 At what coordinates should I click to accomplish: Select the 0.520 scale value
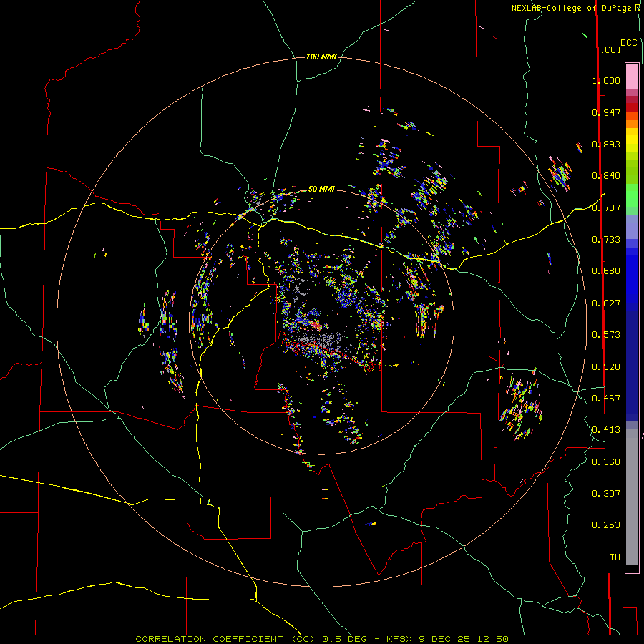pyautogui.click(x=606, y=367)
